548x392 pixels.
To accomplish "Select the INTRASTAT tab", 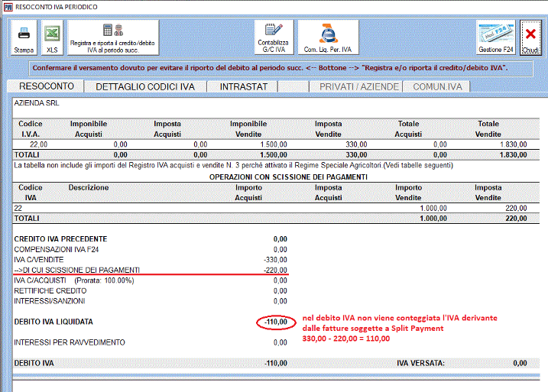I will click(x=243, y=87).
